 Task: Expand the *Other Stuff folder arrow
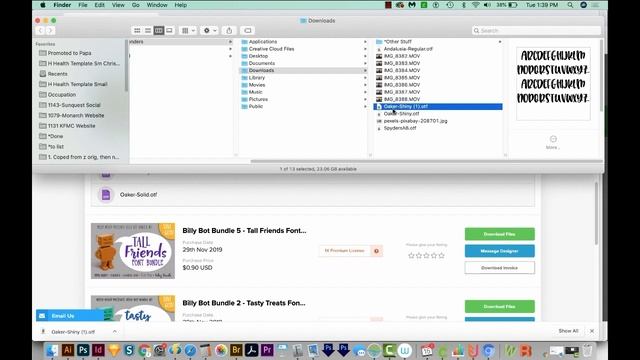500,42
